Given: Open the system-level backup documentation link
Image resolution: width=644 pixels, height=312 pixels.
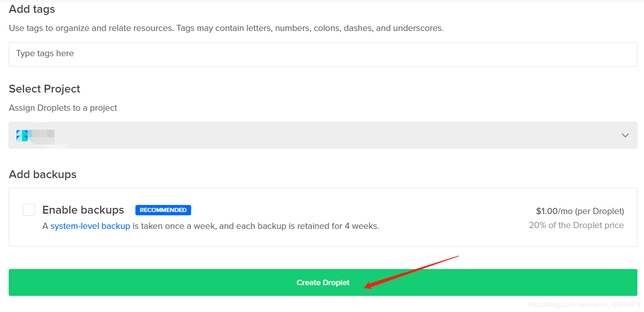Looking at the screenshot, I should [90, 226].
